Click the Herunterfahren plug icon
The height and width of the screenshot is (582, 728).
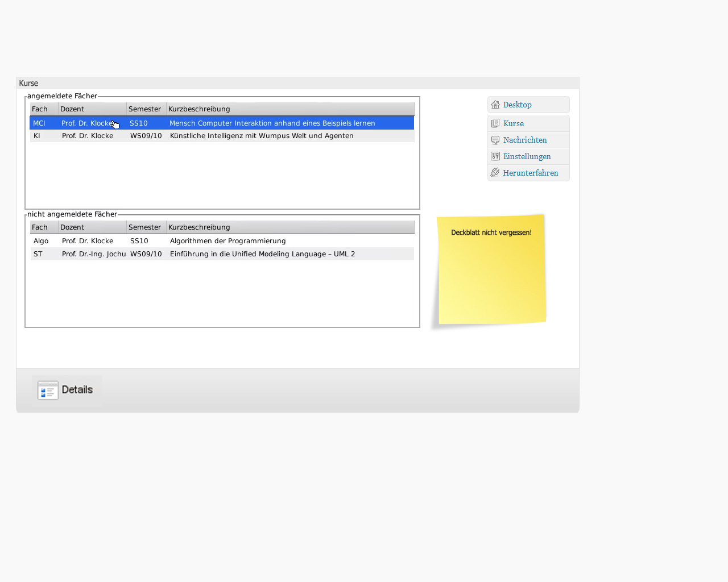pos(495,173)
